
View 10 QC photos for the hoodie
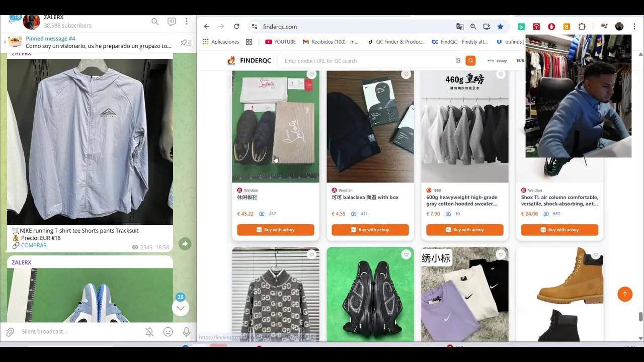[x=453, y=214]
